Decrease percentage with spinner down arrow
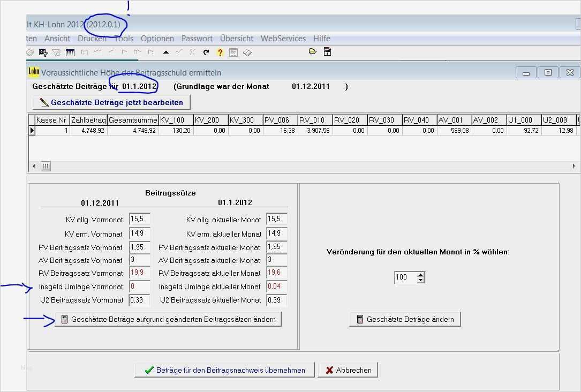This screenshot has height=392, width=581. (420, 280)
